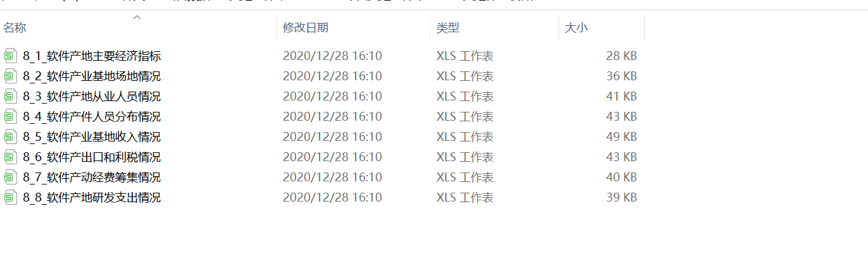Select the 8_4_软件产件人员分布情况 file icon
This screenshot has height=266, width=868.
pos(9,116)
